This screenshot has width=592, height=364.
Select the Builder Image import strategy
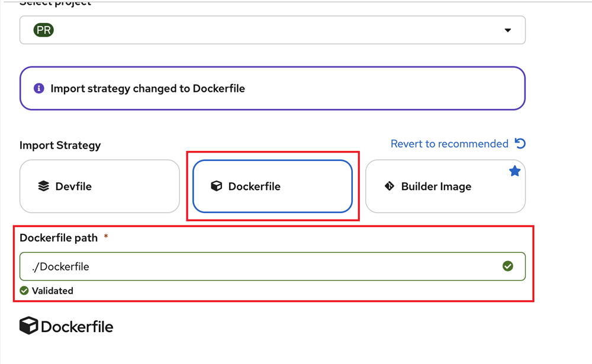pos(445,186)
